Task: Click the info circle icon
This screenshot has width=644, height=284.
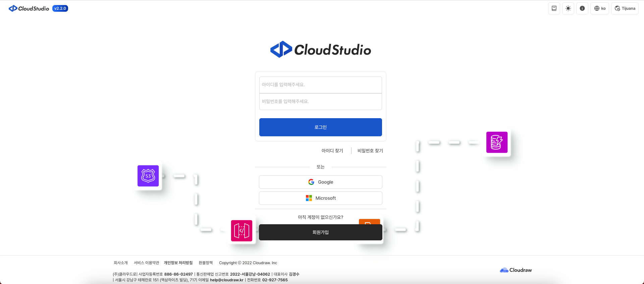Action: (582, 8)
